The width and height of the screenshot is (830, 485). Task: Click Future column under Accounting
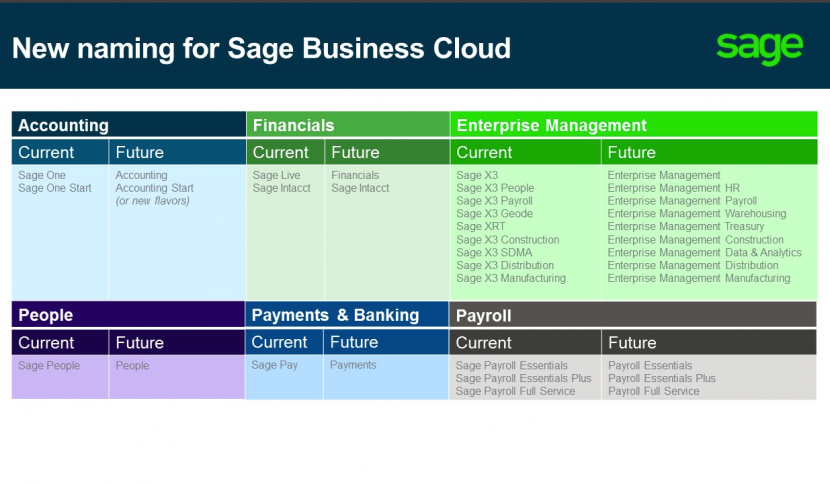pyautogui.click(x=177, y=152)
